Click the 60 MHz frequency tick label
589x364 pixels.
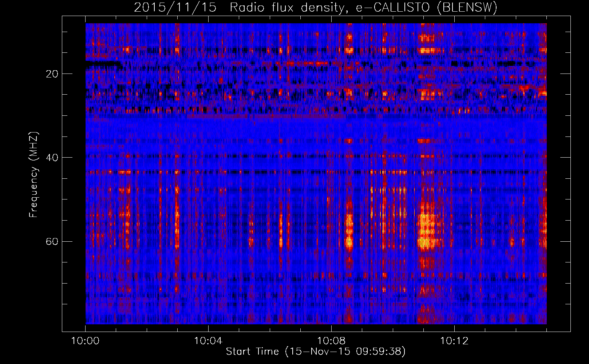point(52,241)
